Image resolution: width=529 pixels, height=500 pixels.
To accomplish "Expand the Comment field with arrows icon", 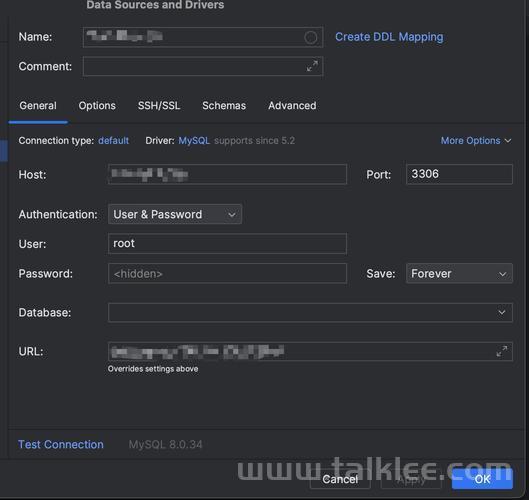I will click(312, 66).
